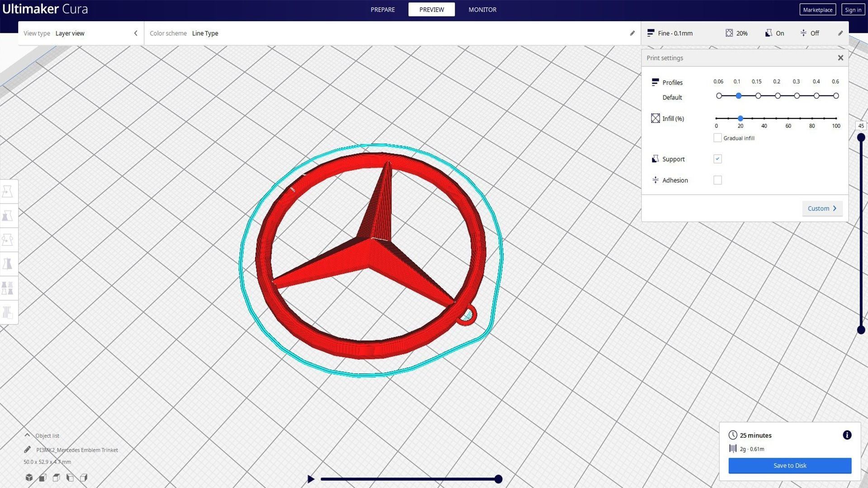The width and height of the screenshot is (868, 488).
Task: Switch to right side view icon
Action: click(84, 478)
